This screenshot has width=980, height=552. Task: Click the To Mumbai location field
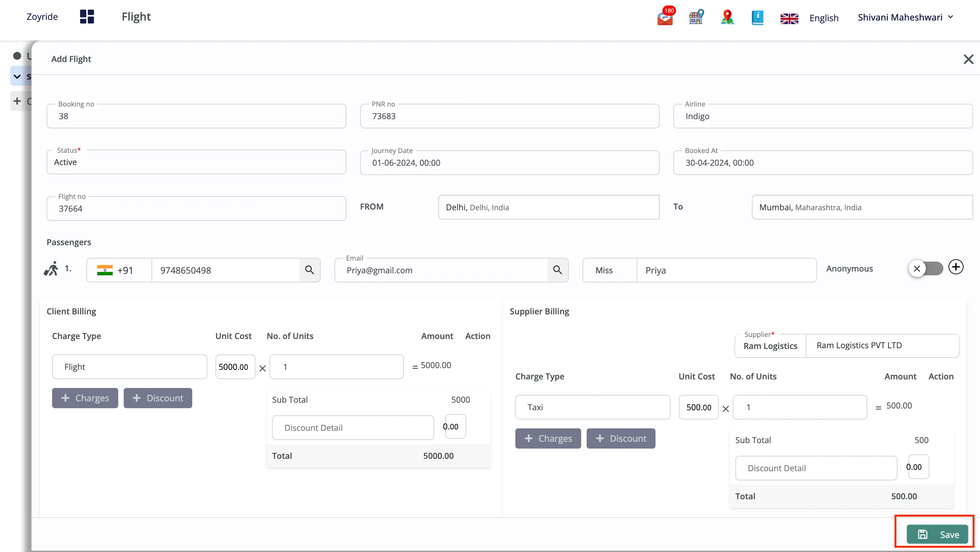pyautogui.click(x=862, y=207)
